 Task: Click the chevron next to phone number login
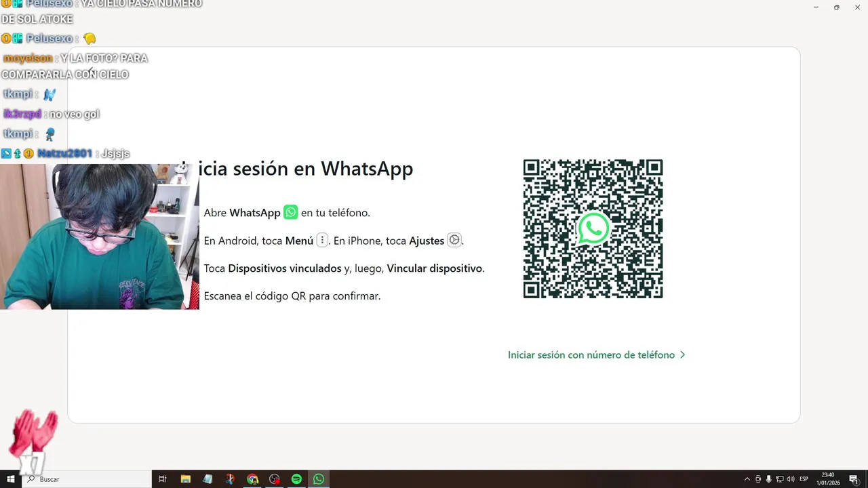683,354
